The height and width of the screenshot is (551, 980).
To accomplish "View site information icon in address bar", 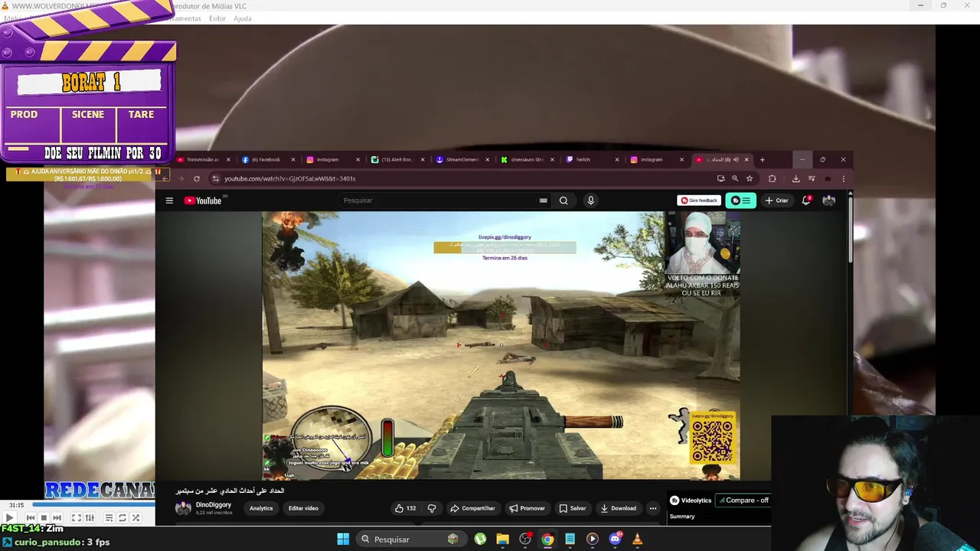I will click(216, 178).
